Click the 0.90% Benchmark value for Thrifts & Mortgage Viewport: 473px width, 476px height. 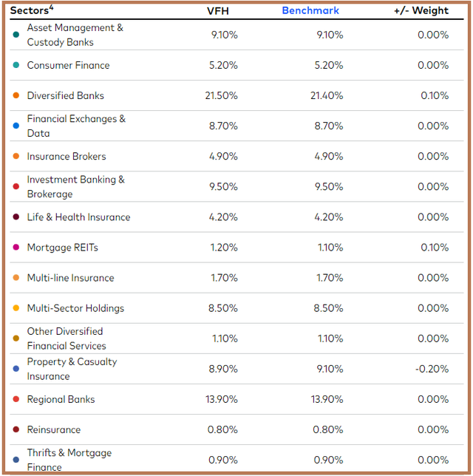tap(328, 460)
